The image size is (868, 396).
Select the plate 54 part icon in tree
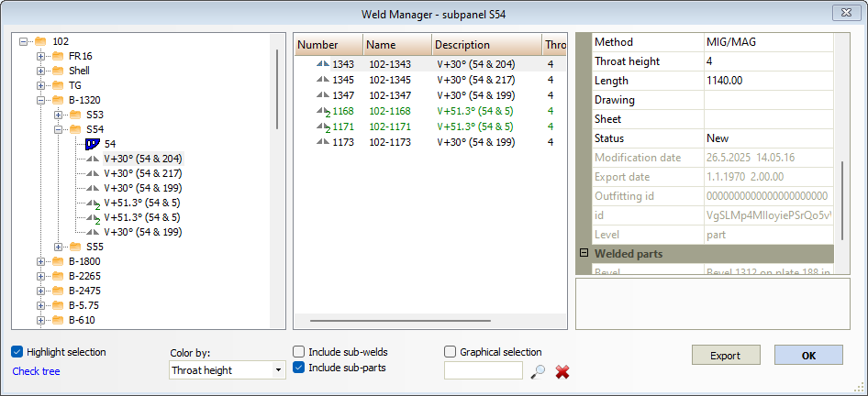tap(92, 144)
